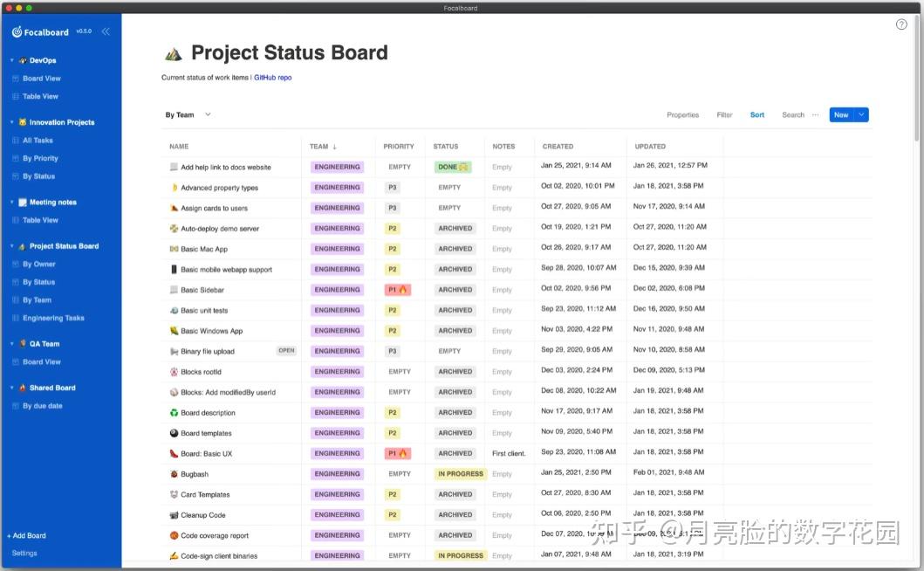This screenshot has height=571, width=924.
Task: Collapse the QA Team board tree
Action: point(12,344)
